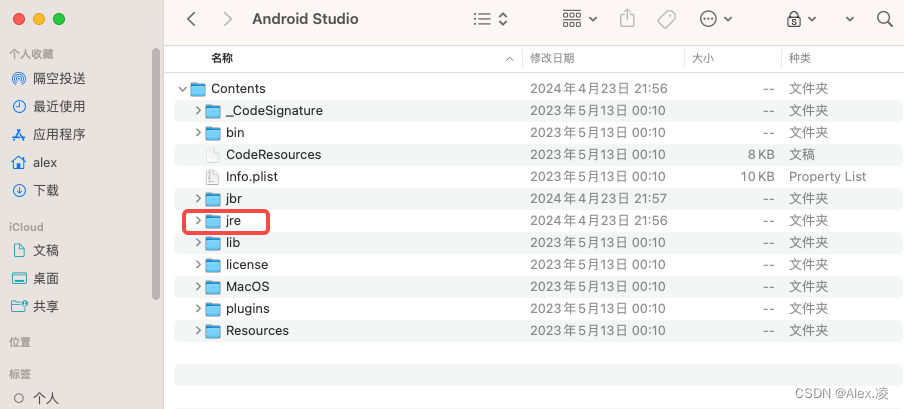Screen dimensions: 904x409
Task: Sort by the 种类 column header
Action: click(800, 58)
